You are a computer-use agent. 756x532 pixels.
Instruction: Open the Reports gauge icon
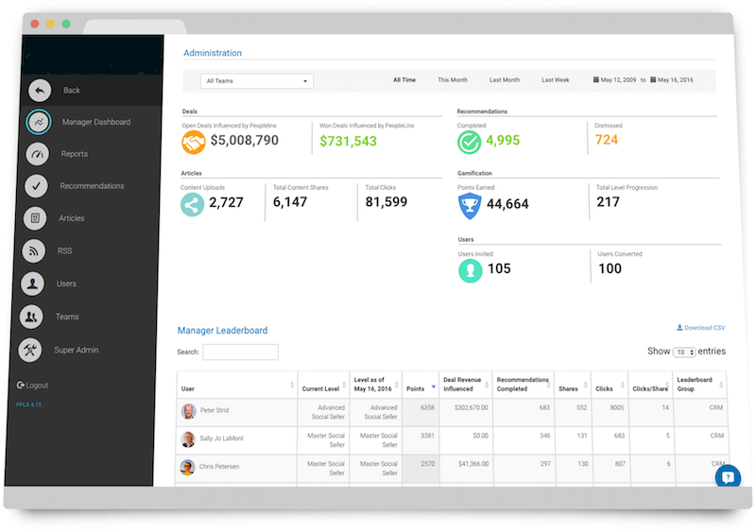point(37,154)
